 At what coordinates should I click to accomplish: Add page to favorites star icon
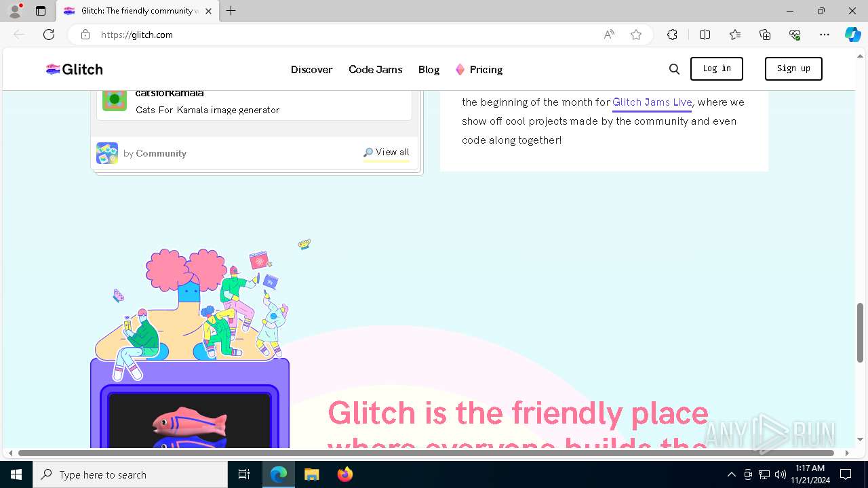pyautogui.click(x=636, y=35)
